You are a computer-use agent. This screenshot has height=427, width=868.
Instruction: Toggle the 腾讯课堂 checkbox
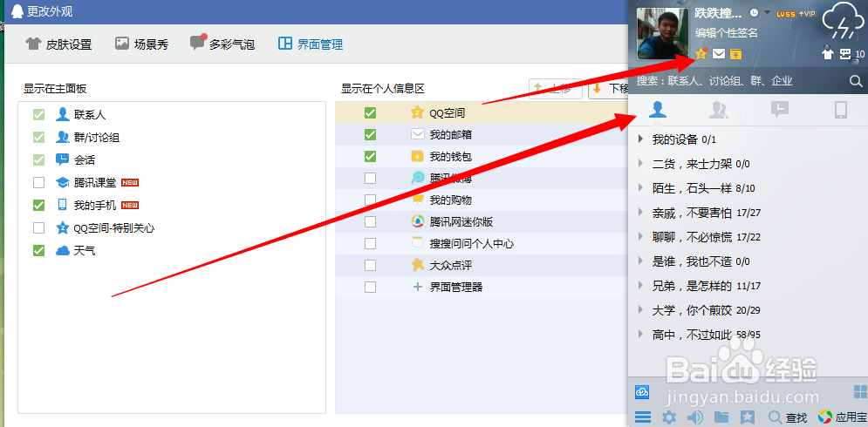pos(38,182)
